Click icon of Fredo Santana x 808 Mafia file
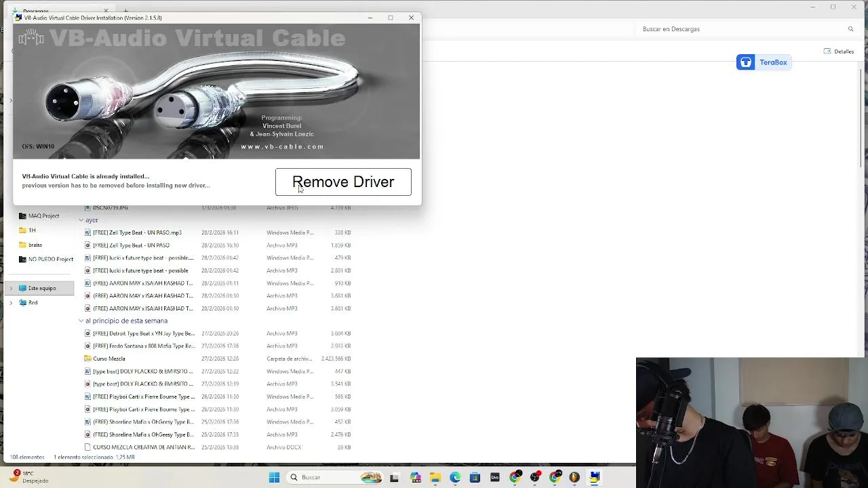This screenshot has height=488, width=868. click(x=87, y=346)
